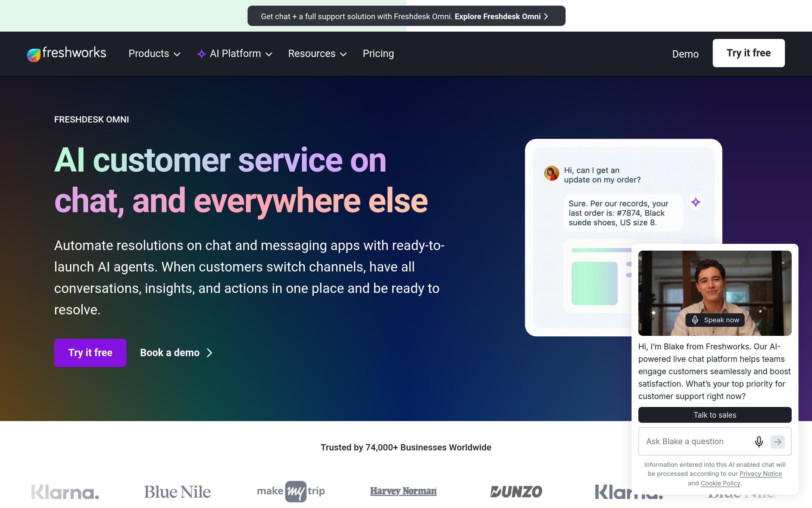Click the Harvey Norman logo
812x508 pixels.
403,491
